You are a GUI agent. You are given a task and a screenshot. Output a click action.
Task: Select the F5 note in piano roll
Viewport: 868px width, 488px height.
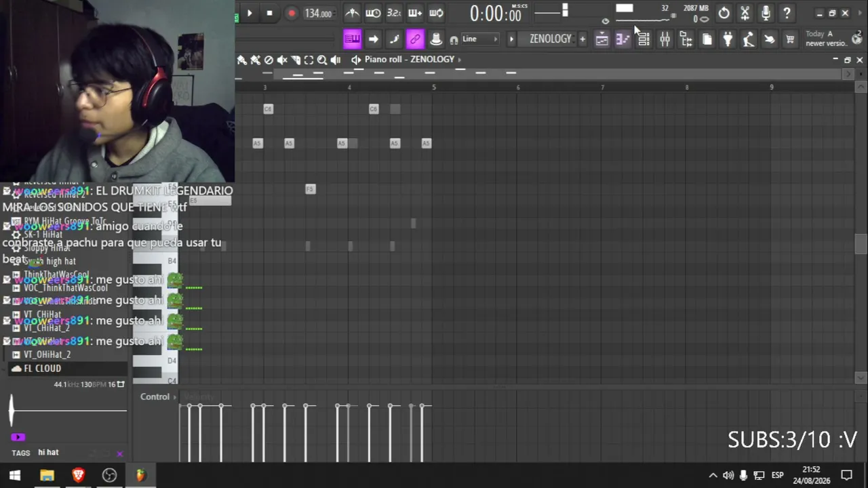pos(311,189)
